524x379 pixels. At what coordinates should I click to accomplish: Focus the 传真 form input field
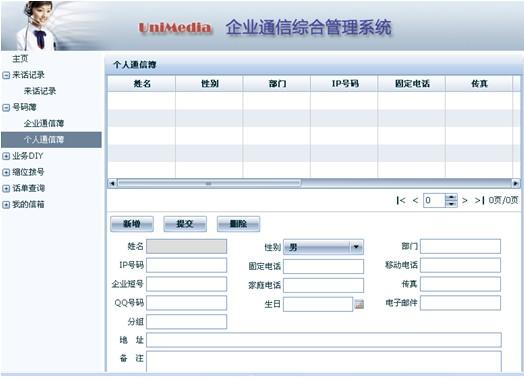pos(460,284)
